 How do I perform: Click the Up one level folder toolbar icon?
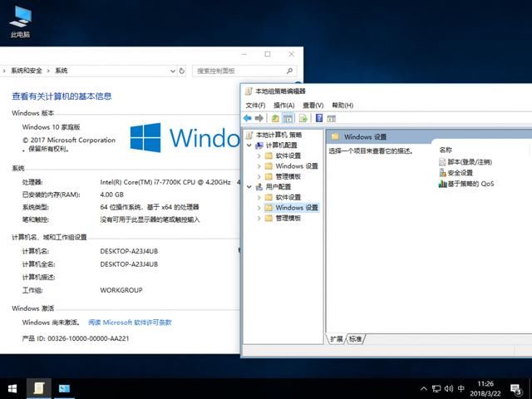(x=275, y=118)
